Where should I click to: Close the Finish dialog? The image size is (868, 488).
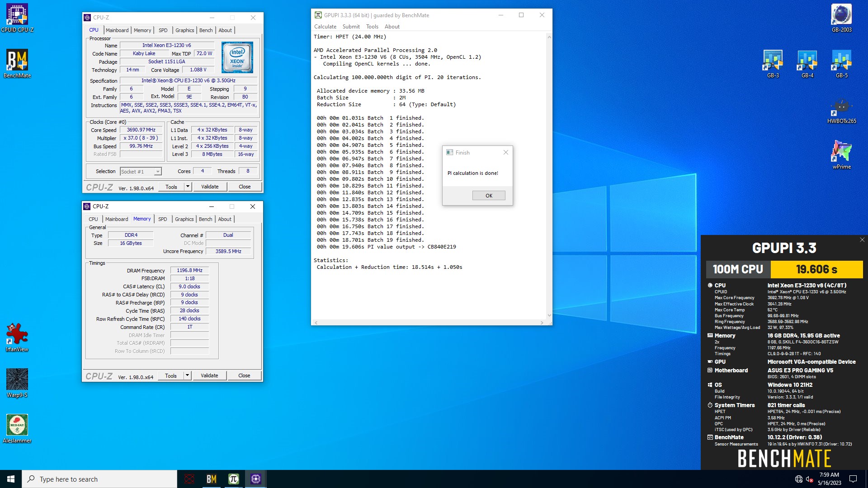click(x=506, y=153)
